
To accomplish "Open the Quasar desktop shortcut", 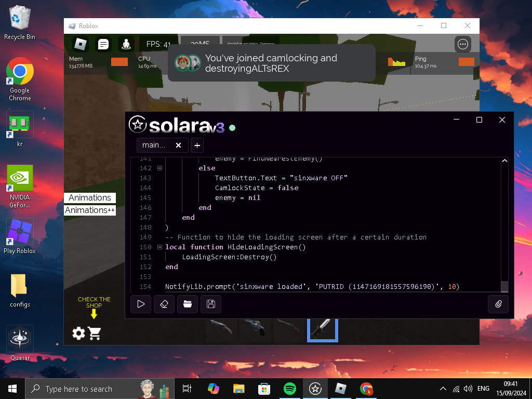I will 20,343.
